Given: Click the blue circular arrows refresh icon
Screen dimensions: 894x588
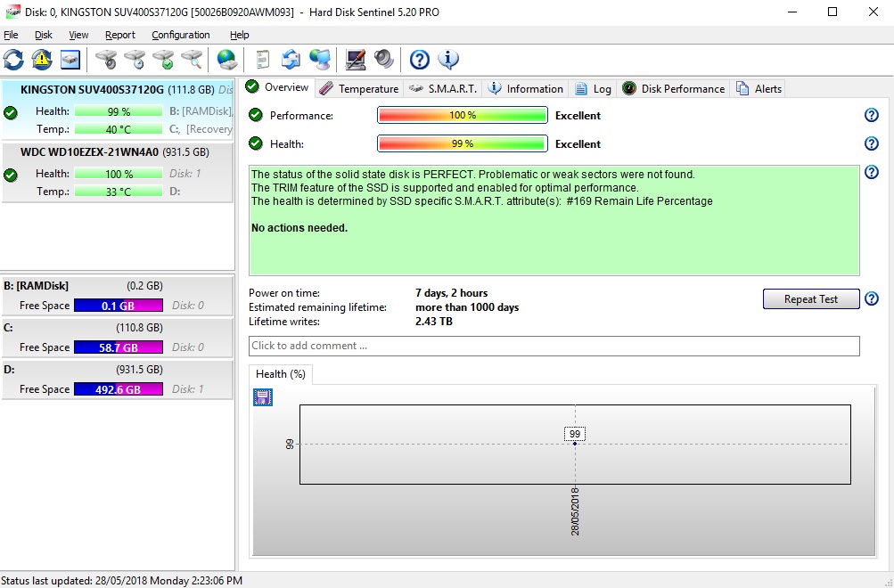Looking at the screenshot, I should point(13,60).
